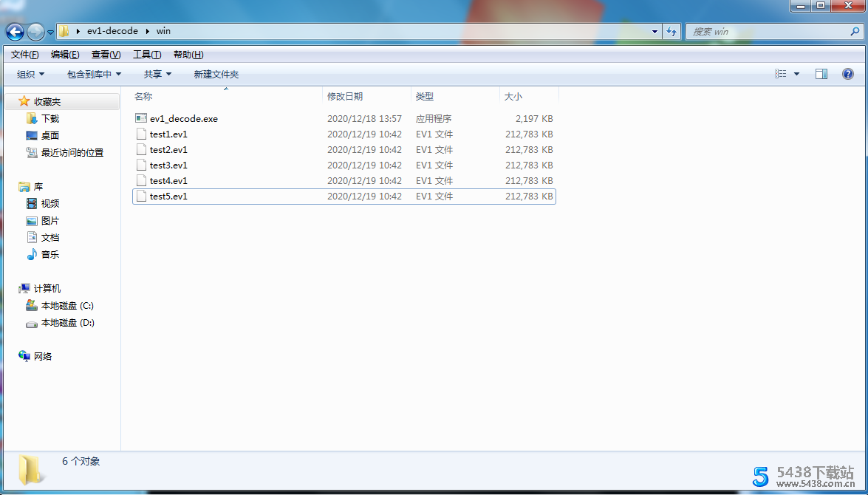This screenshot has width=868, height=495.
Task: Click inside the 搜索 win search box
Action: pyautogui.click(x=768, y=31)
